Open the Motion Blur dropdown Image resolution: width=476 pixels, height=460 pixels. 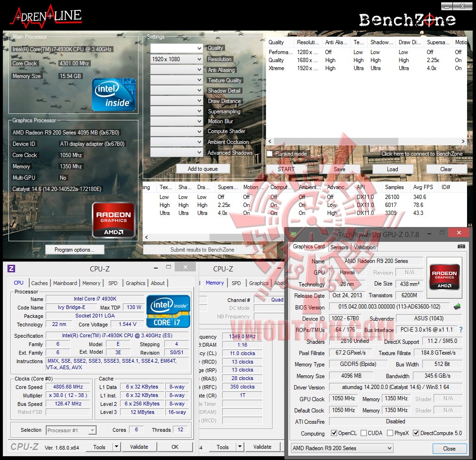pos(177,121)
